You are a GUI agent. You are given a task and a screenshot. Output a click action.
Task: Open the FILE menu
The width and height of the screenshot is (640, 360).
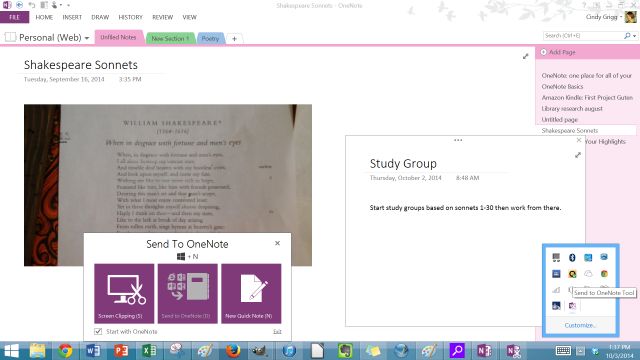point(15,17)
